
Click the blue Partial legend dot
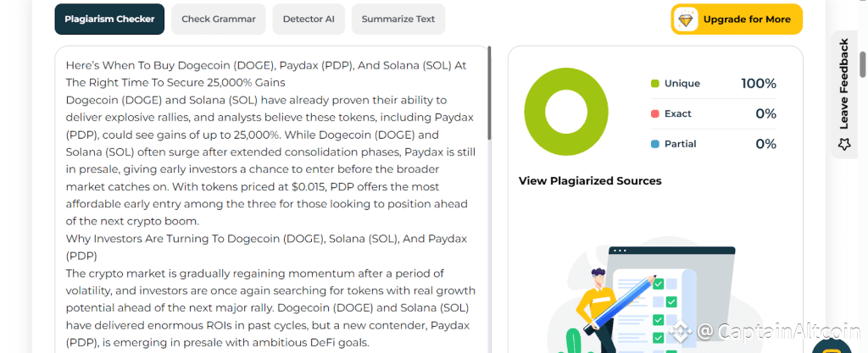(655, 145)
